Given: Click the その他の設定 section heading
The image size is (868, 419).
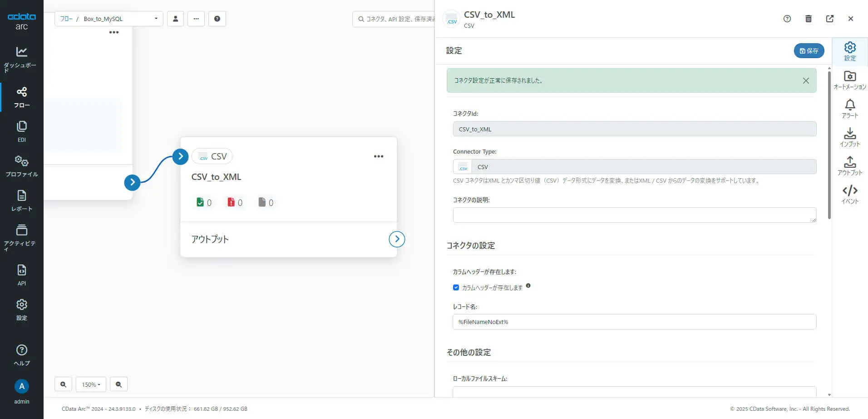Looking at the screenshot, I should (x=469, y=352).
